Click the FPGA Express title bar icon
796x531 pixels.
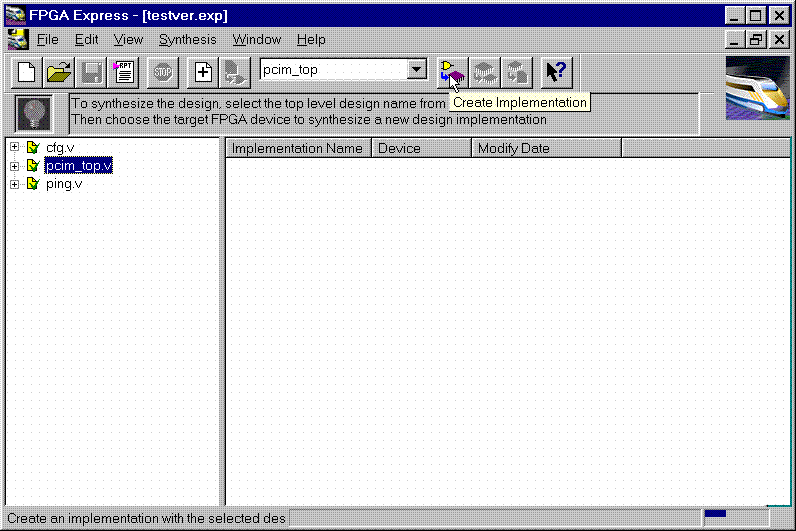pos(16,15)
